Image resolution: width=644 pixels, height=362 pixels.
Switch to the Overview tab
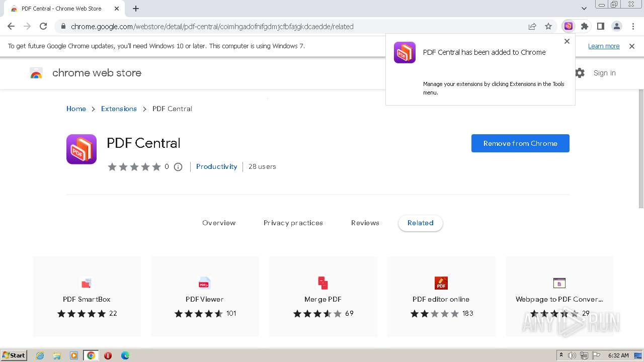point(219,223)
